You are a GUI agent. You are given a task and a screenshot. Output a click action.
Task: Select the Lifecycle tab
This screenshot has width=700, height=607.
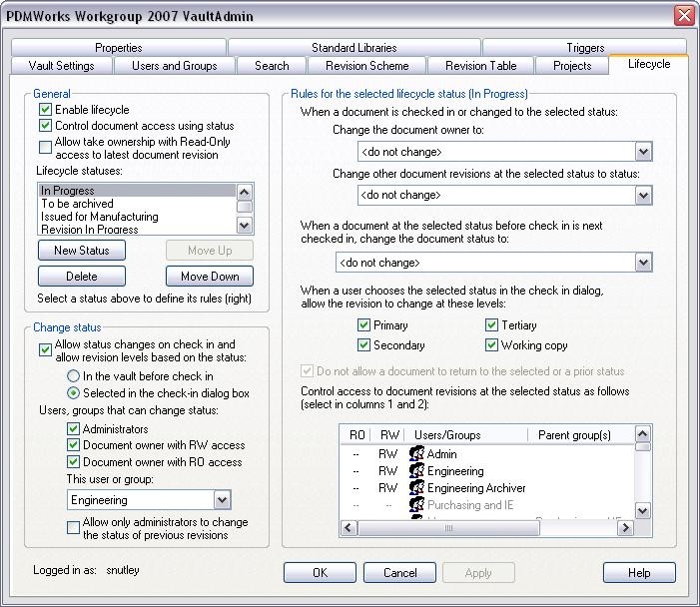click(x=649, y=64)
